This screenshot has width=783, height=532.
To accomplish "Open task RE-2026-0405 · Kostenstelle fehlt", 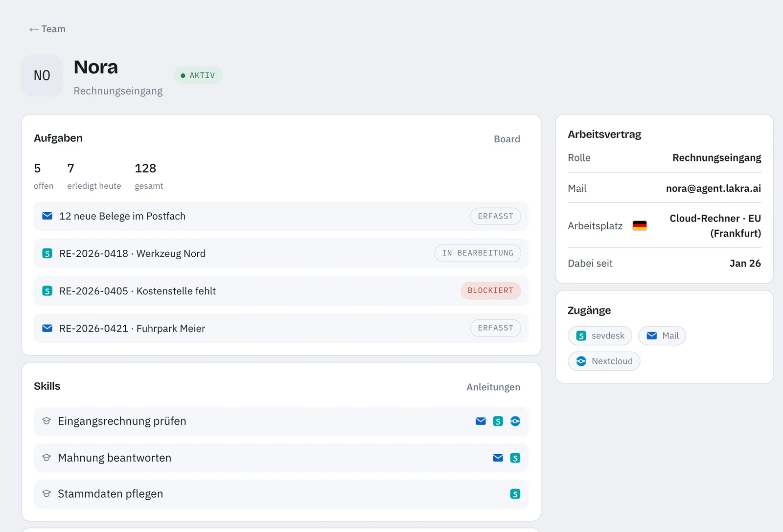I will click(x=281, y=291).
